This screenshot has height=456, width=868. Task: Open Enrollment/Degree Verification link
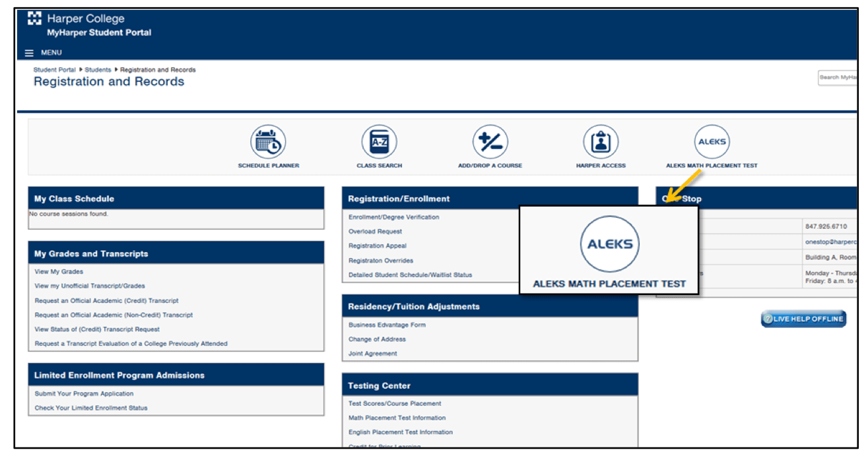tap(393, 217)
